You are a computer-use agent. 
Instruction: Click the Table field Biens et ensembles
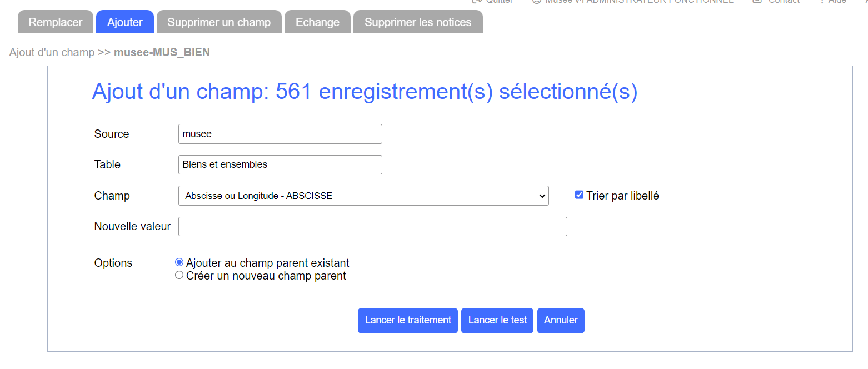pos(280,164)
